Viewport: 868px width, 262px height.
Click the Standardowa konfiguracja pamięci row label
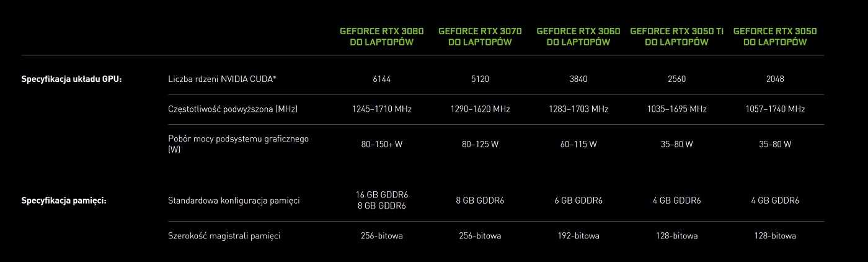(x=234, y=201)
